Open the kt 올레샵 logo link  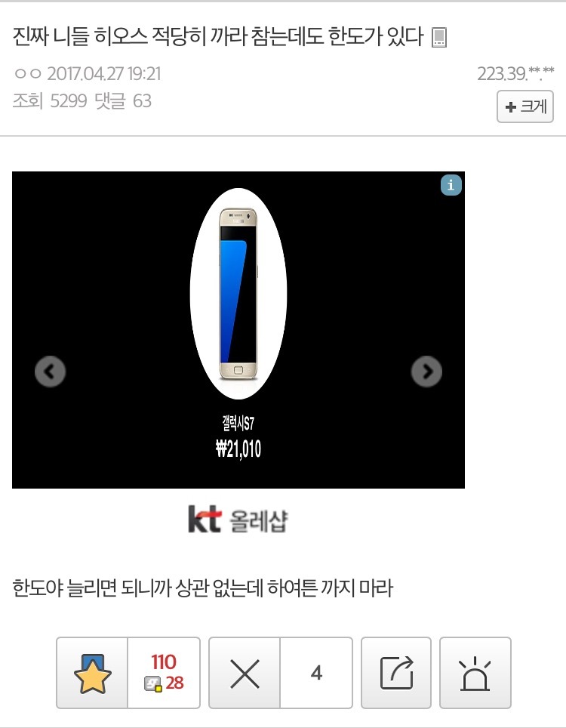pyautogui.click(x=238, y=519)
